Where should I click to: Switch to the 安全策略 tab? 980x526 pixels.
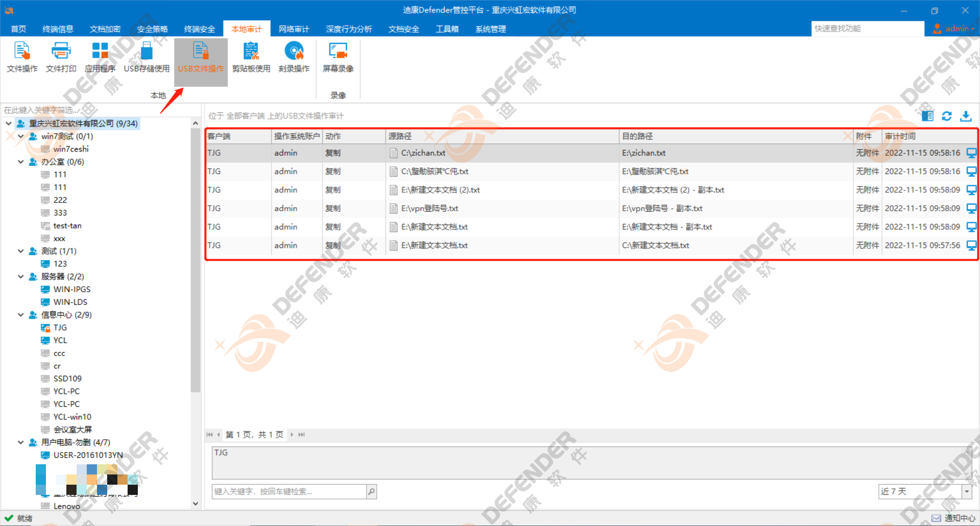(152, 29)
